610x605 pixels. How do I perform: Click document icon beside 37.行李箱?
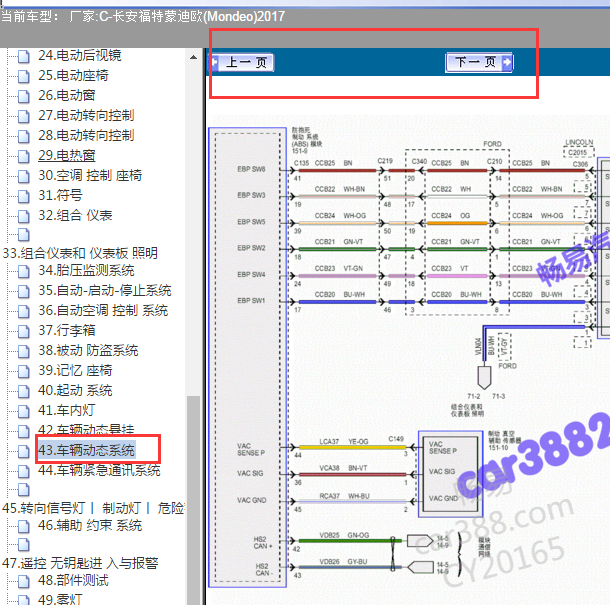click(x=24, y=331)
